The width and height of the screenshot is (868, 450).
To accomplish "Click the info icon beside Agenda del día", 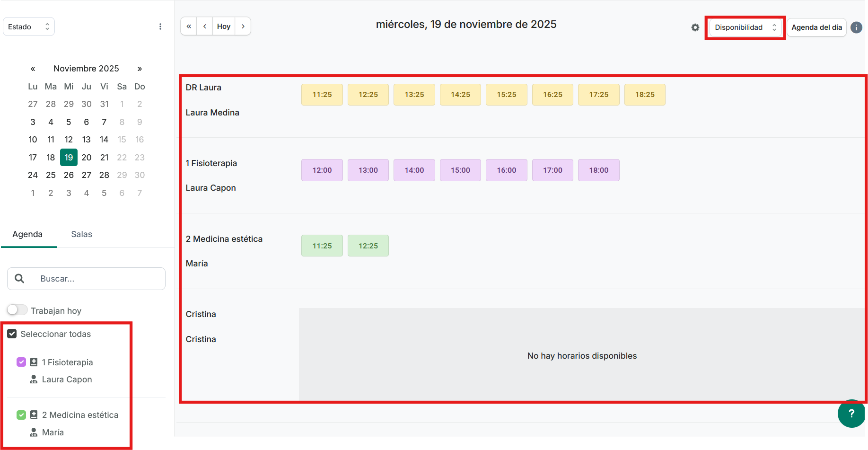I will pos(856,27).
